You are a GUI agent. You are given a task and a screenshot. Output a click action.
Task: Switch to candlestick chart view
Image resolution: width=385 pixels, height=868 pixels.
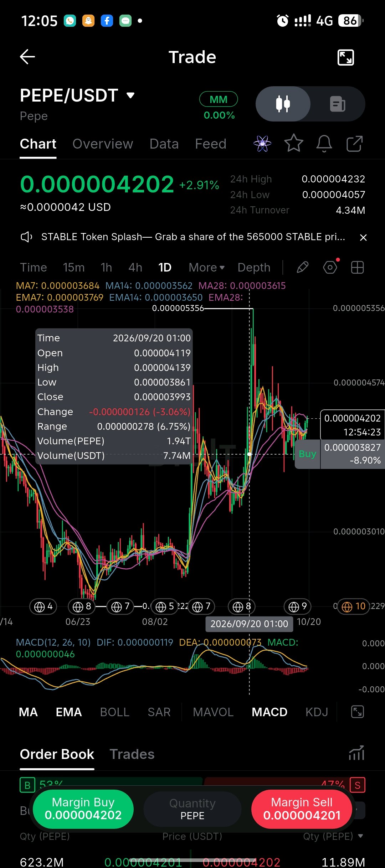pyautogui.click(x=283, y=104)
